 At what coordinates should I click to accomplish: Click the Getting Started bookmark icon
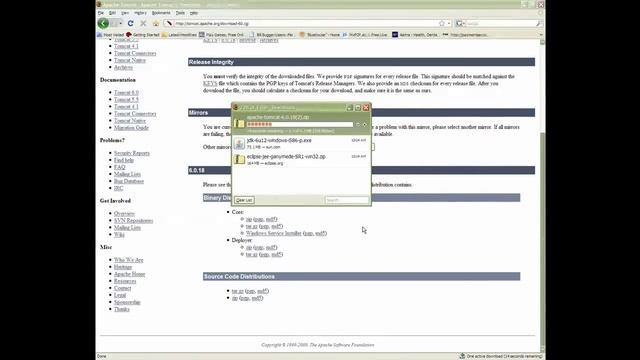coord(129,35)
